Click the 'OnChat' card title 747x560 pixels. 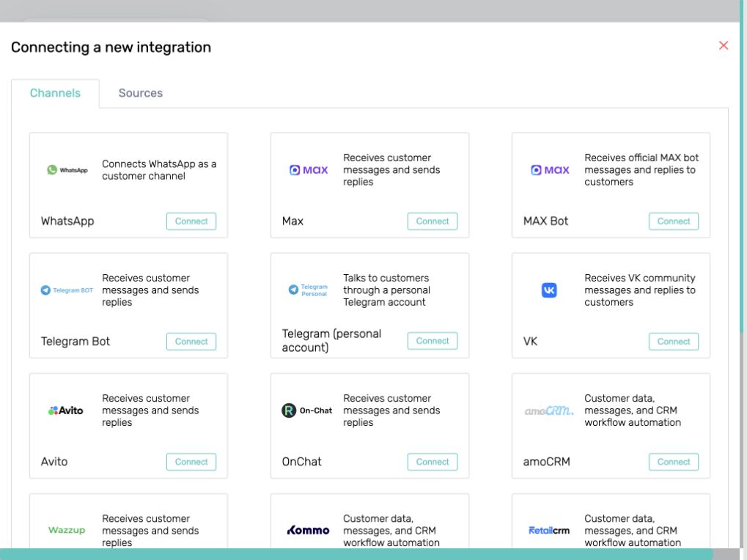tap(301, 462)
